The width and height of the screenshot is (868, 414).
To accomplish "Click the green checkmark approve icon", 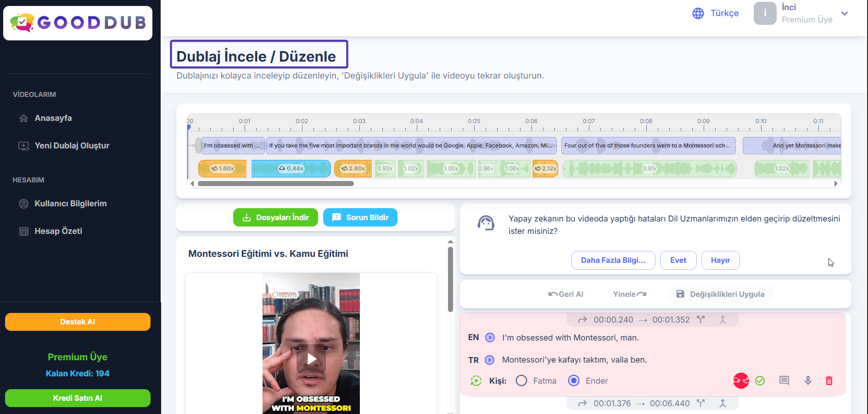I will (x=760, y=380).
